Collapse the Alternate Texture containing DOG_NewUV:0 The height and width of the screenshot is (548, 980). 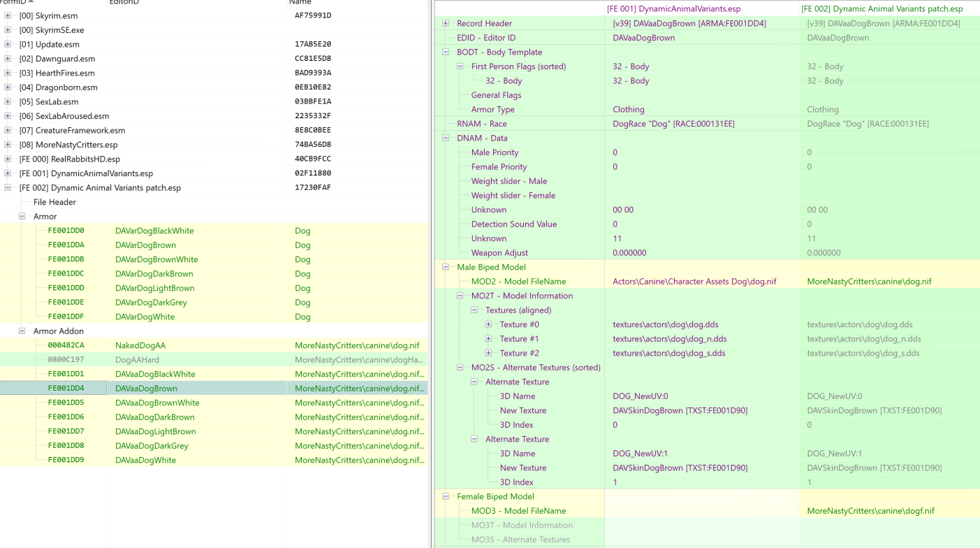[x=474, y=382]
